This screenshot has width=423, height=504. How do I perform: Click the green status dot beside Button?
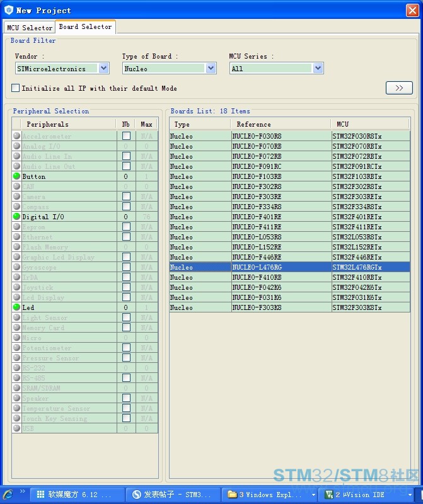point(16,176)
